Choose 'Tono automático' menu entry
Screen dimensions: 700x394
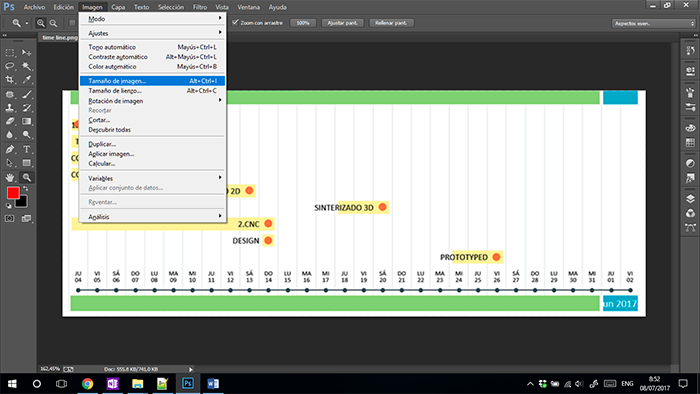[x=152, y=47]
